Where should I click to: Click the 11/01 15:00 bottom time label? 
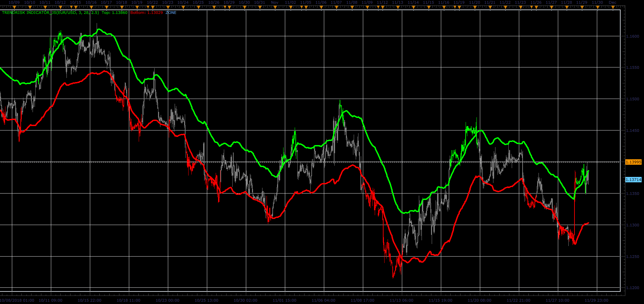[x=285, y=300]
